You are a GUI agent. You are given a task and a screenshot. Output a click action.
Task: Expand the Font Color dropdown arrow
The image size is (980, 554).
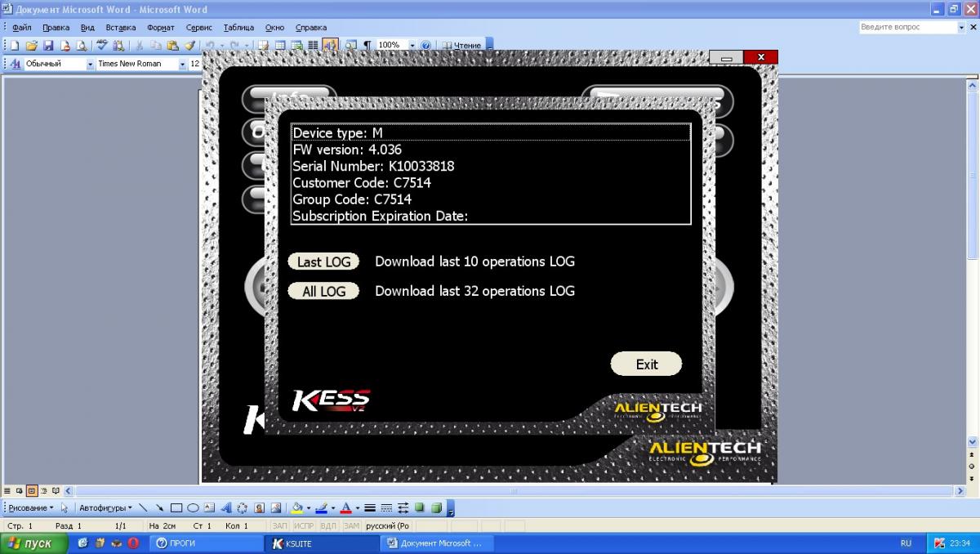coord(357,508)
